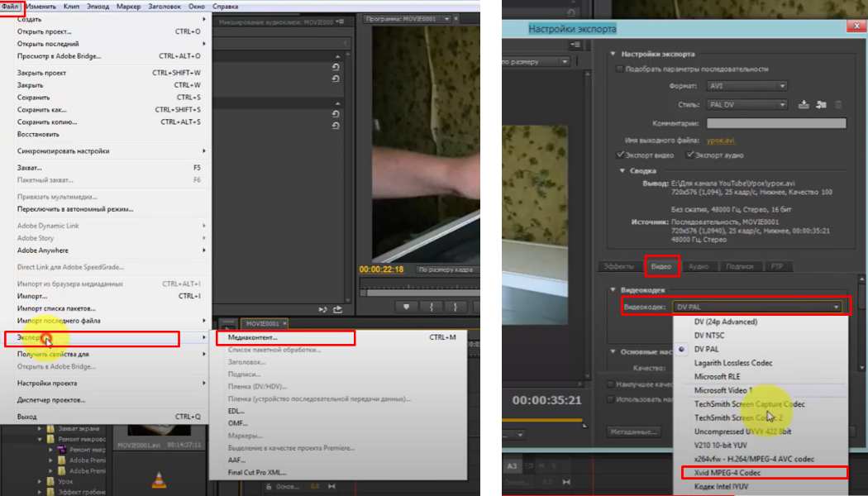Click the keyframe navigation icon on the timeline track
Viewport: 868px width, 496px height.
coord(331,487)
